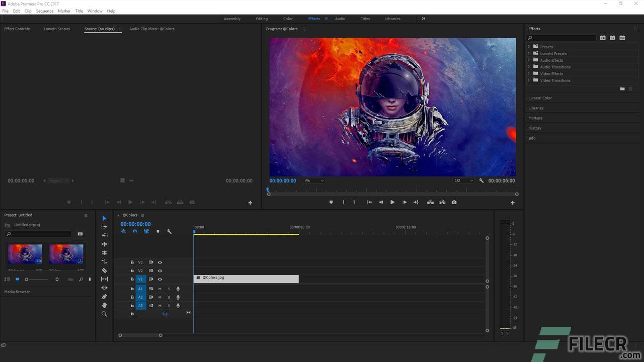The height and width of the screenshot is (362, 644).
Task: Expand the Video Effects folder
Action: point(529,73)
